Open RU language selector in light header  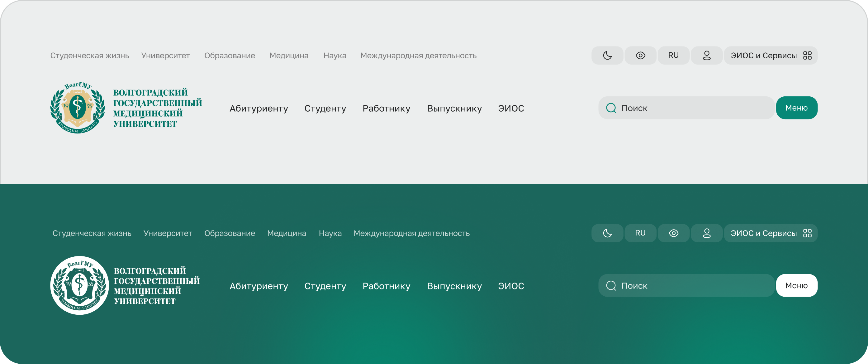[x=673, y=55]
